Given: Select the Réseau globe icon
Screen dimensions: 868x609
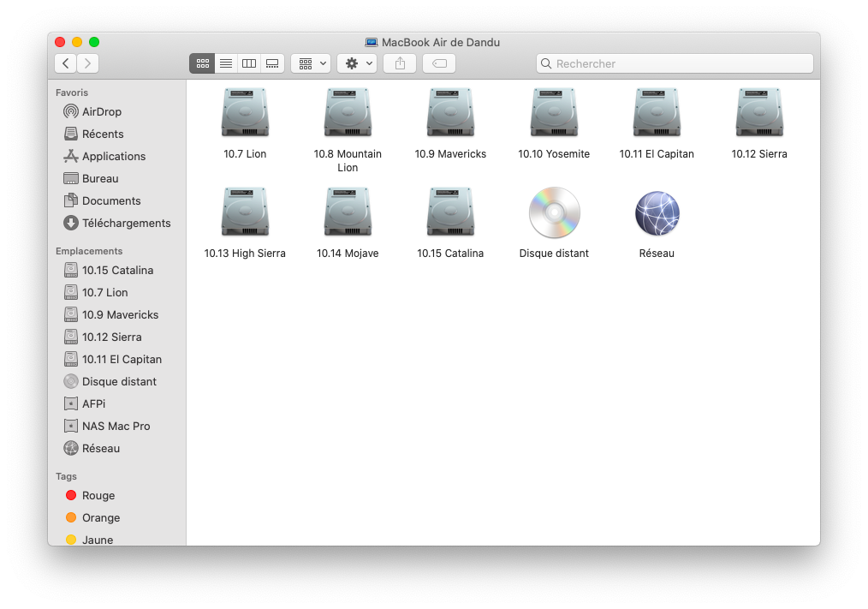Looking at the screenshot, I should [x=657, y=213].
